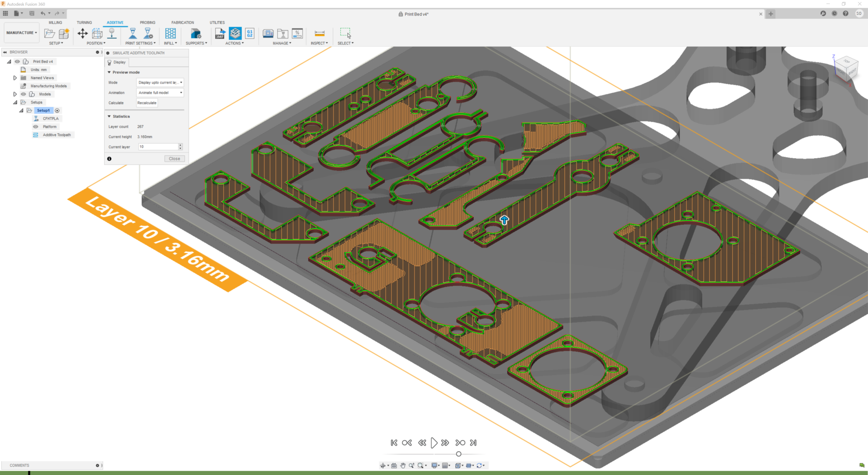The image size is (868, 475).
Task: Close the Simulate Additive Toolpath dialog
Action: (x=174, y=158)
